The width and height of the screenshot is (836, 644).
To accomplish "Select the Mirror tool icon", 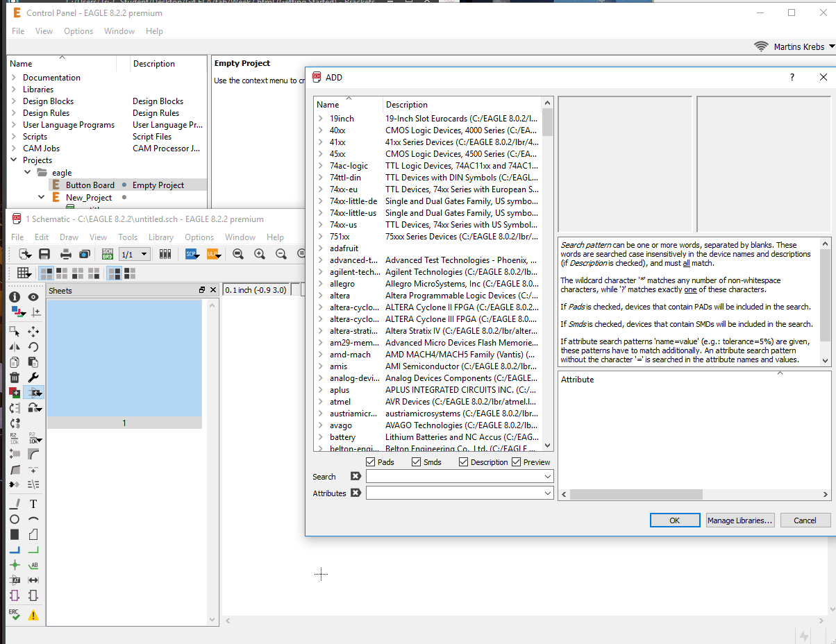I will [x=15, y=346].
